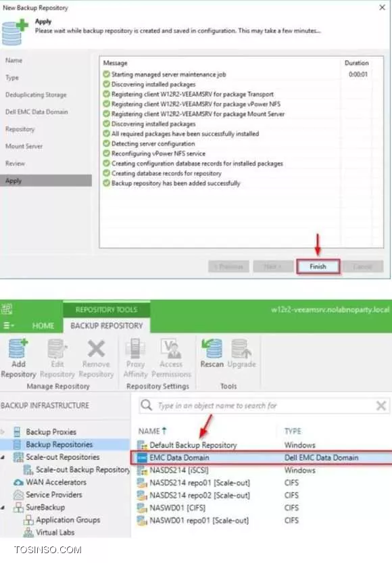Expand the Backup Proxies tree node
Viewport: 392px width, 564px height.
pos(3,431)
